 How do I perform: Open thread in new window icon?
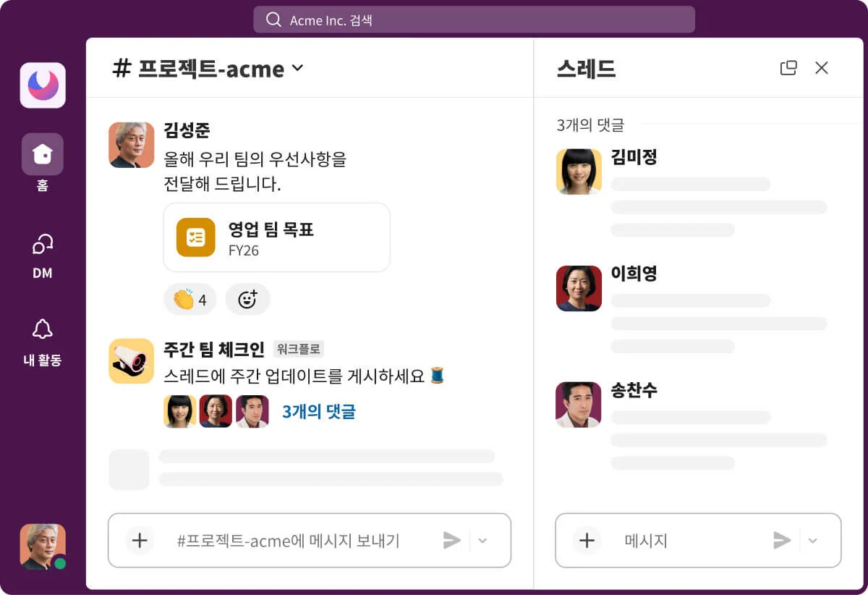pyautogui.click(x=788, y=68)
